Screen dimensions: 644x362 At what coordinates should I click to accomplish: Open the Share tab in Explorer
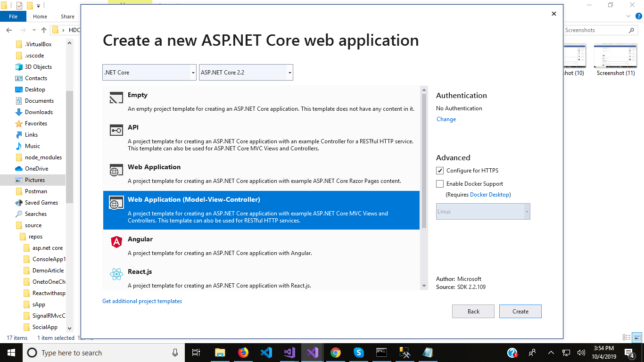[67, 16]
